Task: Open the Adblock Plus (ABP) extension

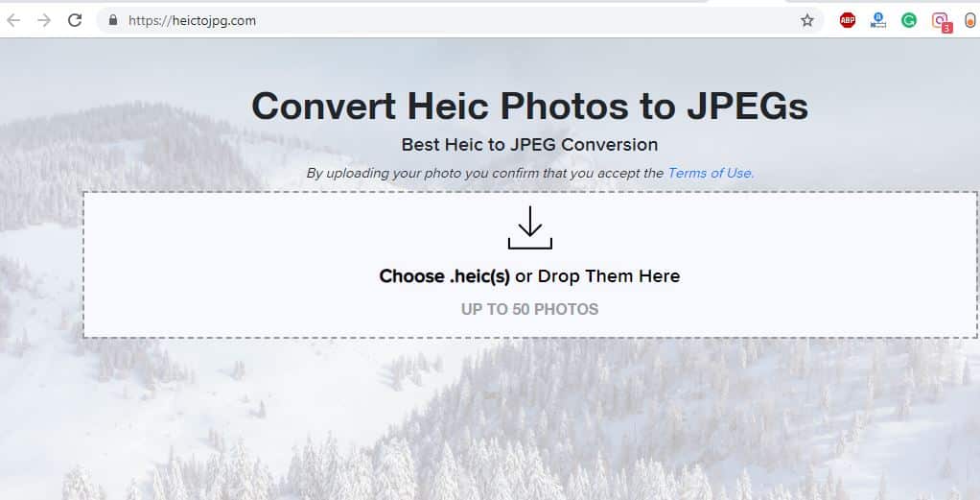Action: (x=848, y=20)
